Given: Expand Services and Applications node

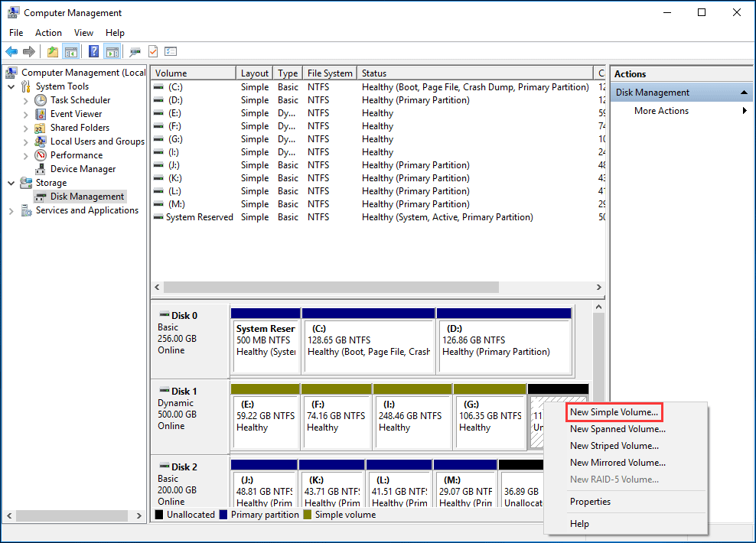Looking at the screenshot, I should pos(11,211).
